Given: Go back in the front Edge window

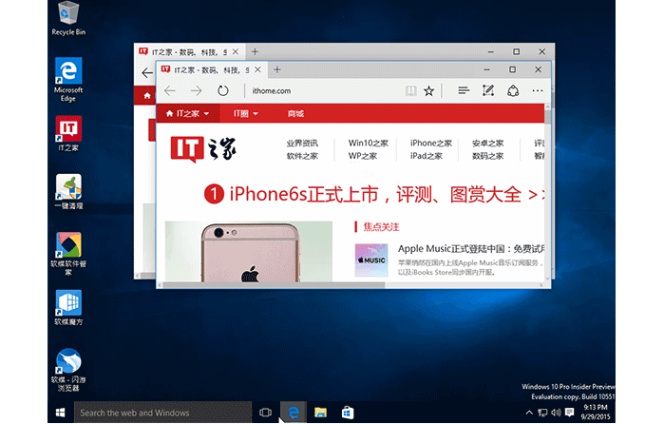Looking at the screenshot, I should 170,91.
